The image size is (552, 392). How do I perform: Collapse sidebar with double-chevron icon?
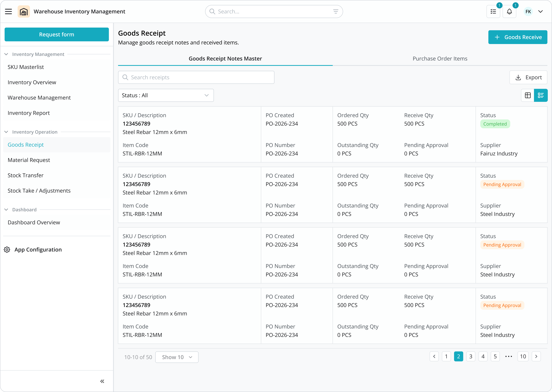tap(102, 381)
